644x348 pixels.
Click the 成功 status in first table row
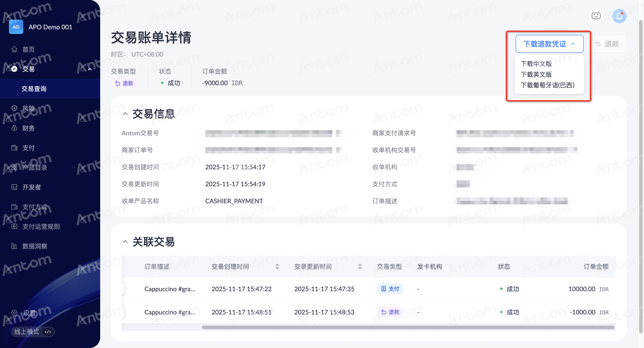[x=510, y=289]
